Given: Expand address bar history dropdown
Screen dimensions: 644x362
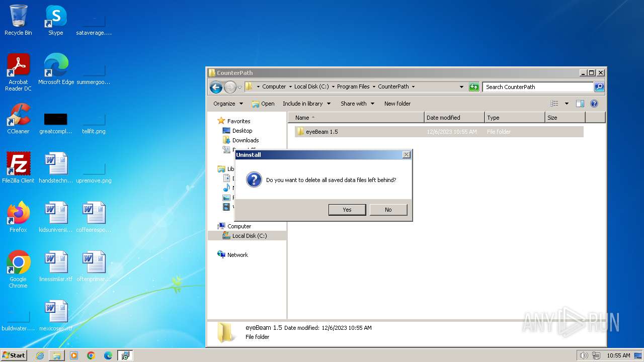Looking at the screenshot, I should pos(461,87).
